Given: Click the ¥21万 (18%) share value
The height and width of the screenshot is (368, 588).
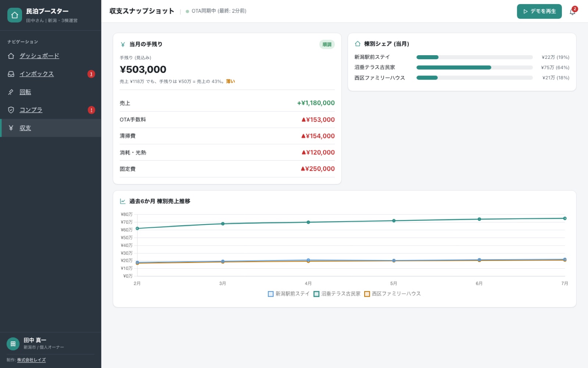Looking at the screenshot, I should pos(556,78).
